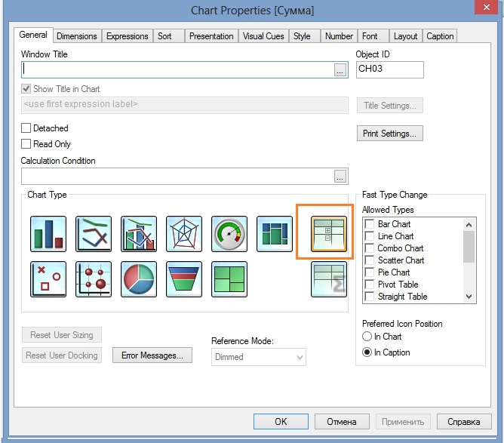Click the Reset User Docking button

[x=62, y=355]
